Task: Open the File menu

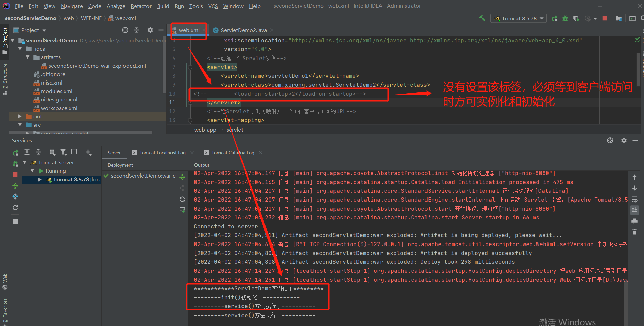Action: point(19,6)
